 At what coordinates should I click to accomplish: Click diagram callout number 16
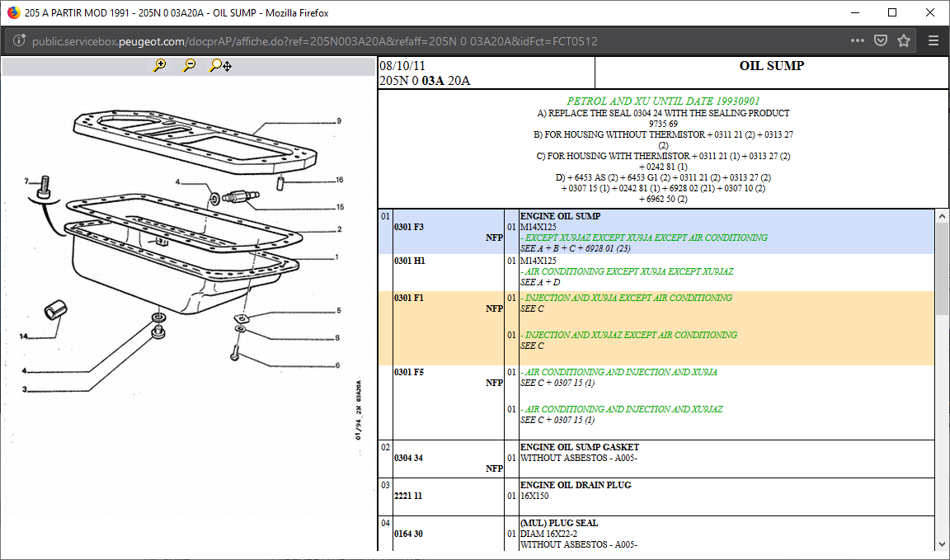pyautogui.click(x=340, y=180)
